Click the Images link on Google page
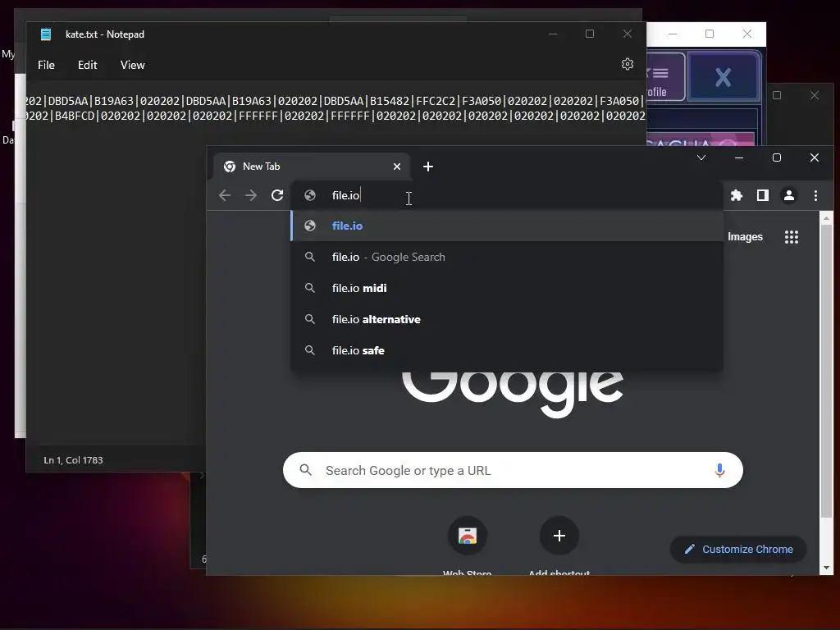The height and width of the screenshot is (630, 840). click(745, 237)
